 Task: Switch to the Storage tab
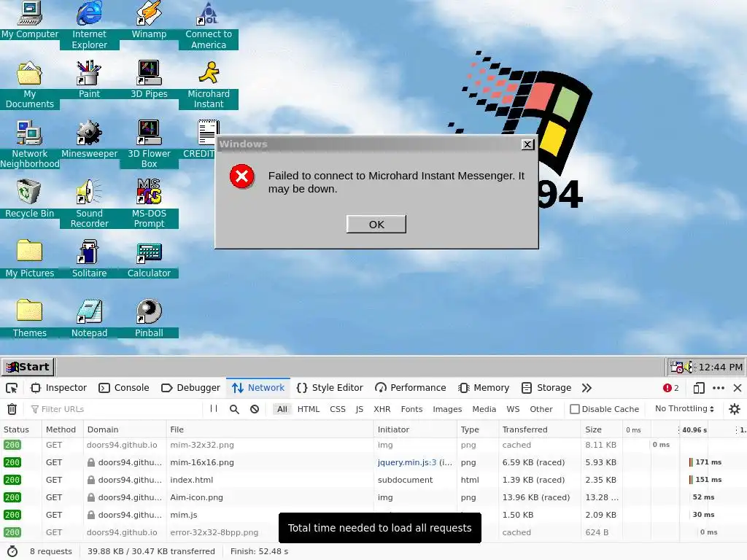click(x=546, y=388)
